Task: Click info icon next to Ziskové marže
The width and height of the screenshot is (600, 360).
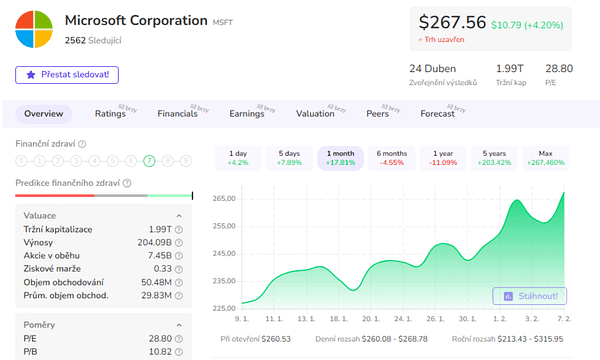Action: 179,269
